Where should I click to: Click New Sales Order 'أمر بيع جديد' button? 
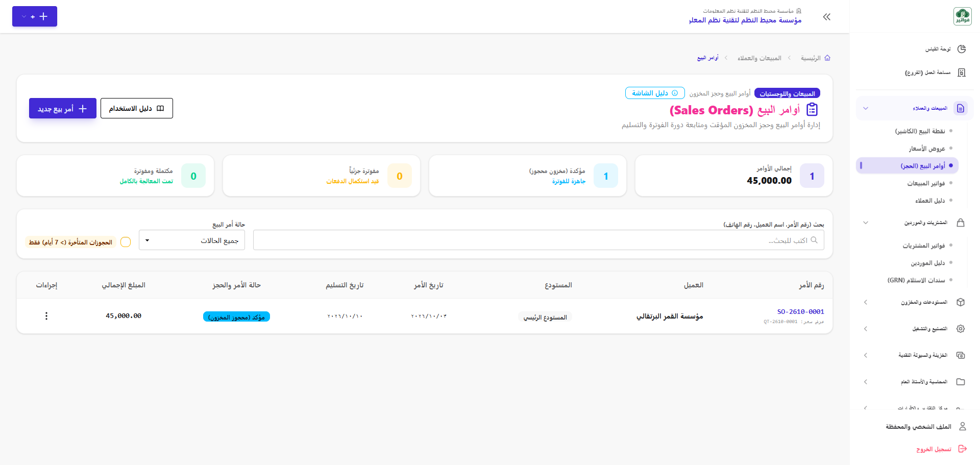point(63,108)
